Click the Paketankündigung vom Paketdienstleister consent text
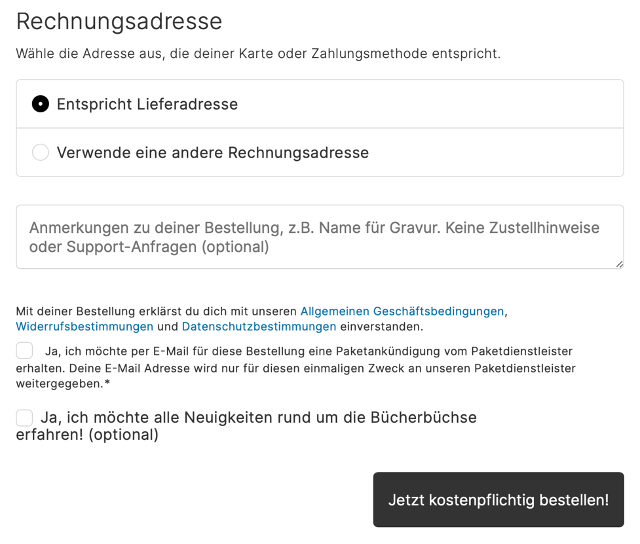The width and height of the screenshot is (640, 544). [x=296, y=367]
